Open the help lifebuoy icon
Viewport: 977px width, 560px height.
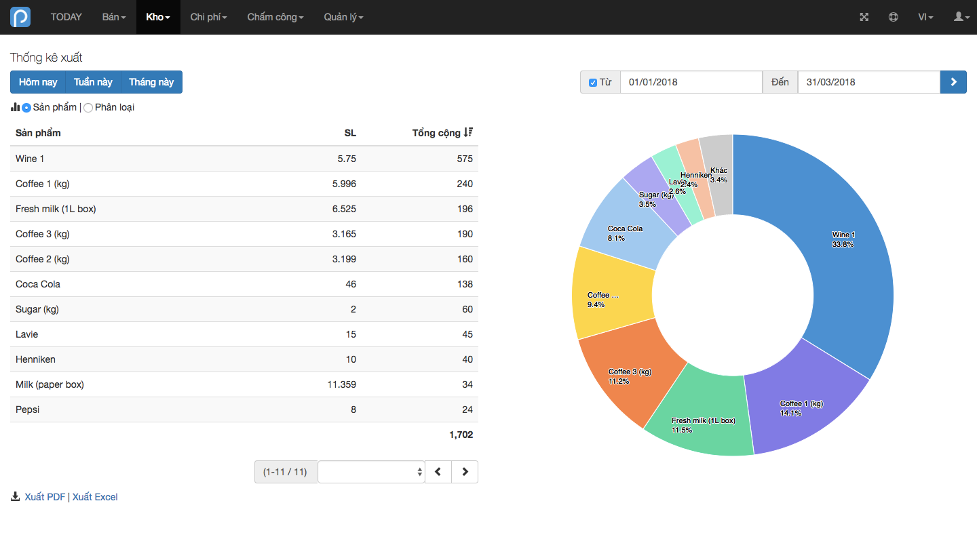tap(894, 17)
